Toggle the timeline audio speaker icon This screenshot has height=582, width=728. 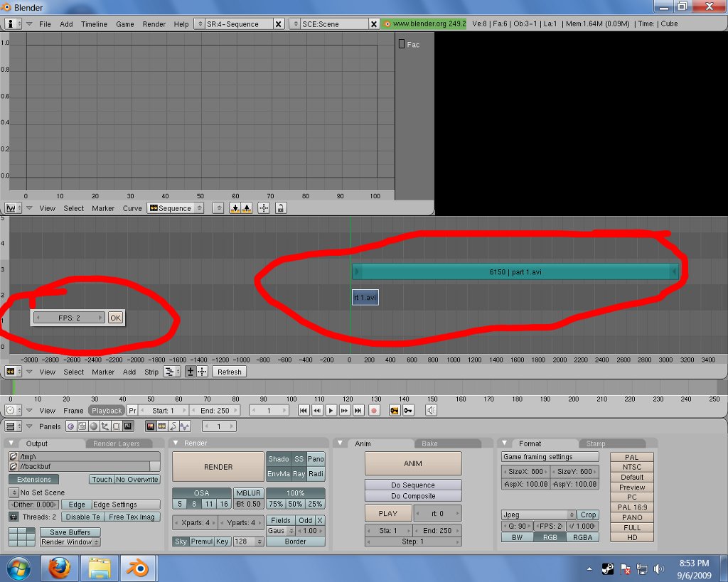(x=432, y=410)
